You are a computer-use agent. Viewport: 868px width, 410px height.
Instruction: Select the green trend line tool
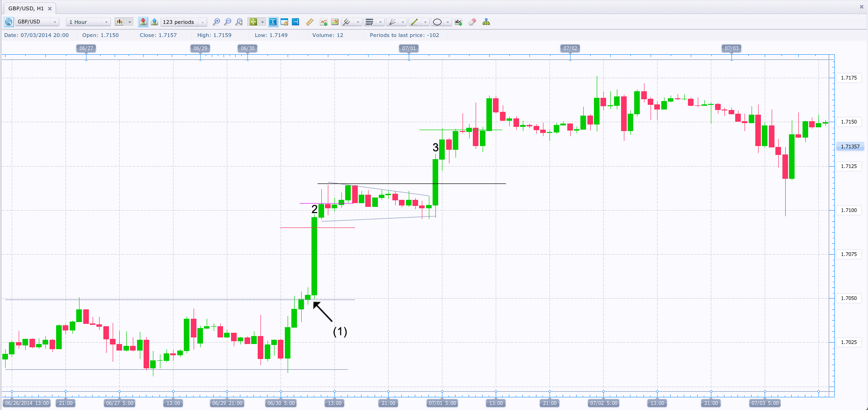[414, 22]
